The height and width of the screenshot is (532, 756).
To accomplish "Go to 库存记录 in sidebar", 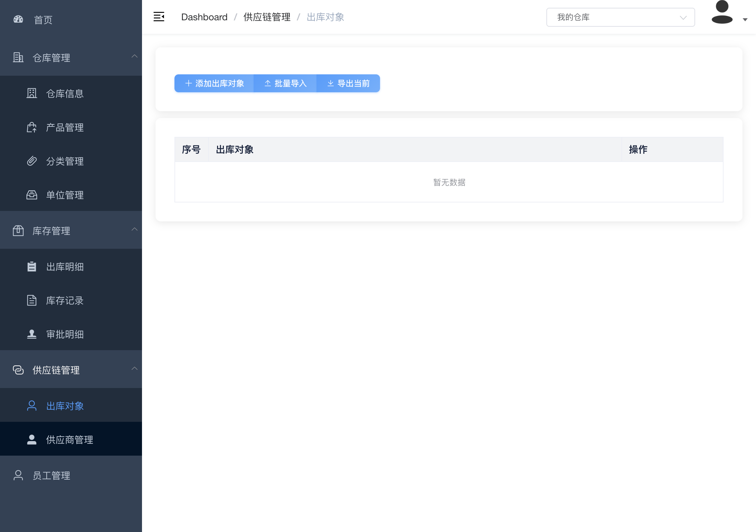I will pyautogui.click(x=65, y=300).
